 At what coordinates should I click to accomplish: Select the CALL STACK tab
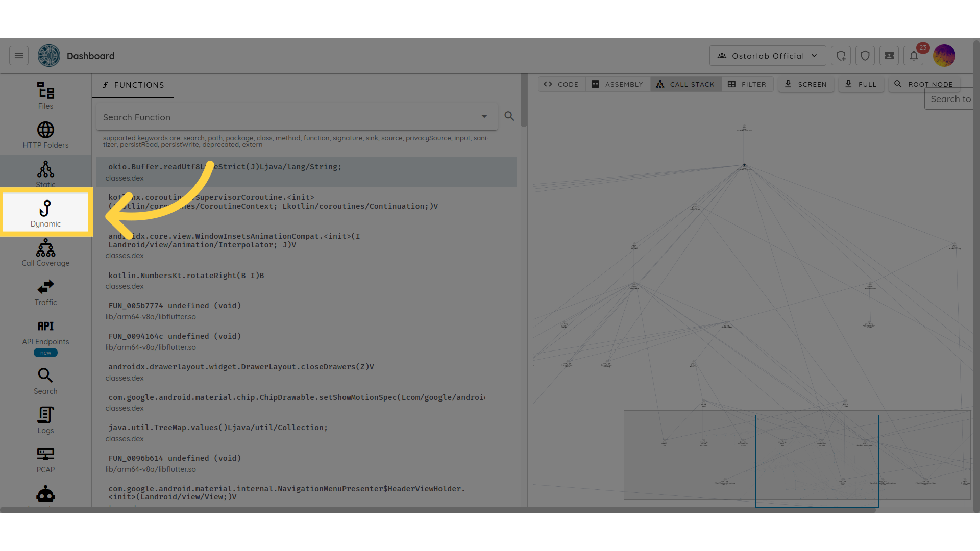coord(685,84)
